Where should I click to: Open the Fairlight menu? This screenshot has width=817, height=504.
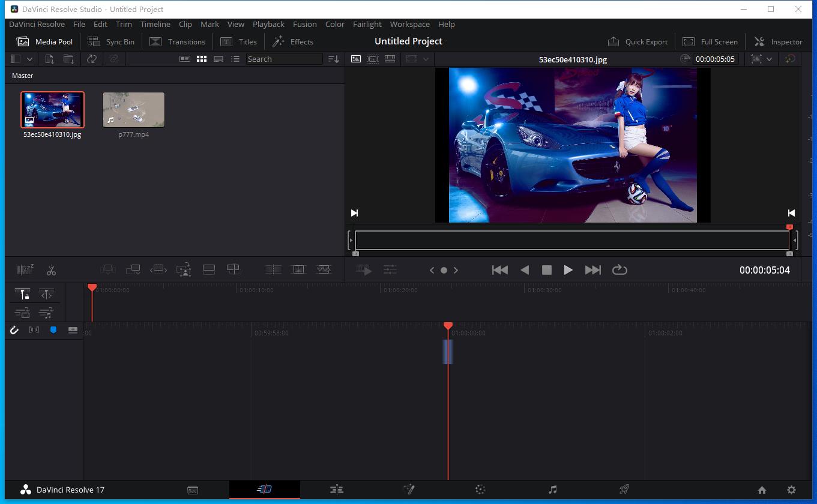[367, 24]
